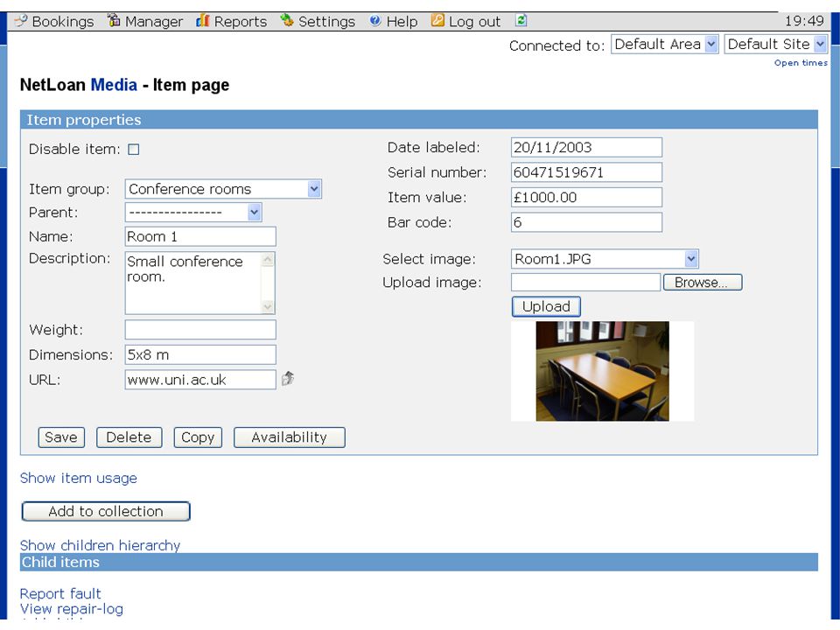Click the Availability button
The width and height of the screenshot is (840, 630).
coord(290,437)
